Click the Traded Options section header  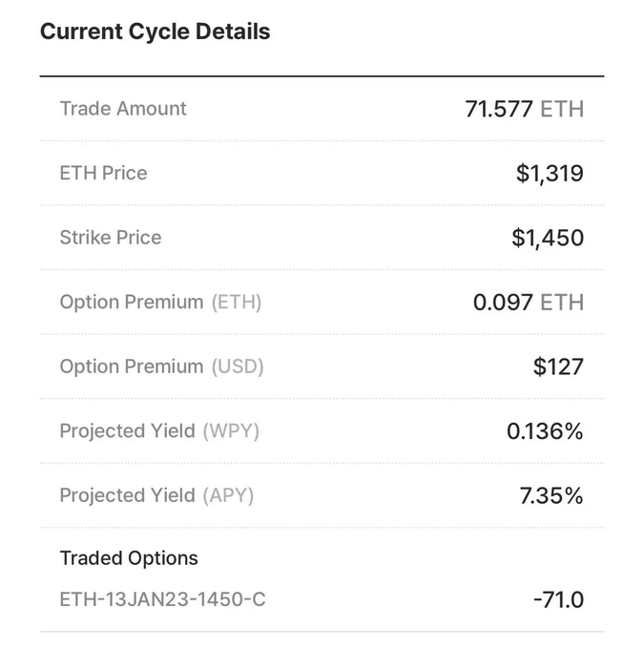129,558
